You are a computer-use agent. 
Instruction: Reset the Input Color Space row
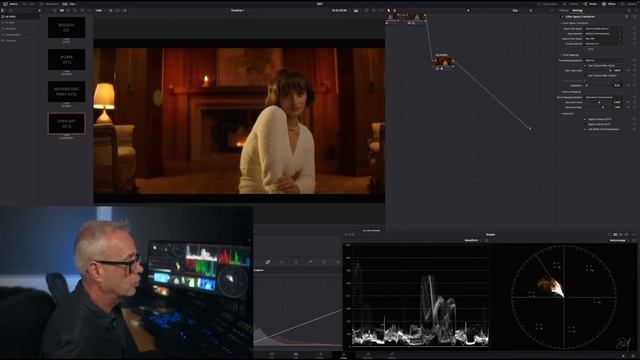pyautogui.click(x=634, y=29)
